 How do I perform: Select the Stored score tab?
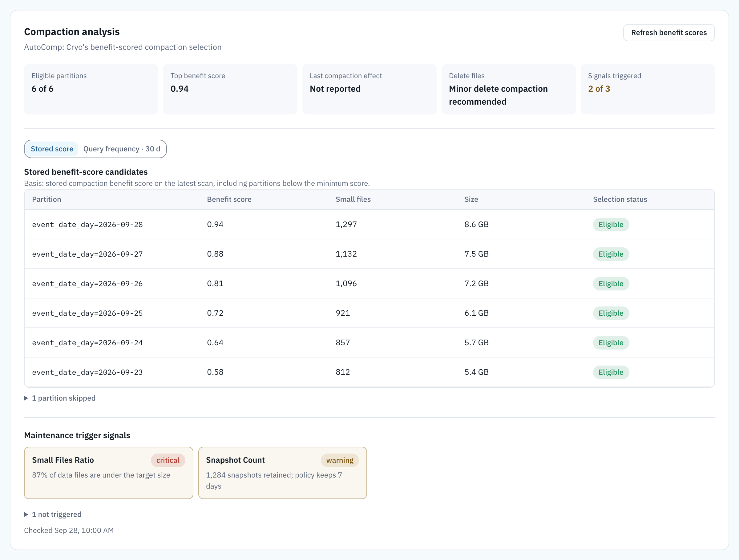tap(52, 149)
